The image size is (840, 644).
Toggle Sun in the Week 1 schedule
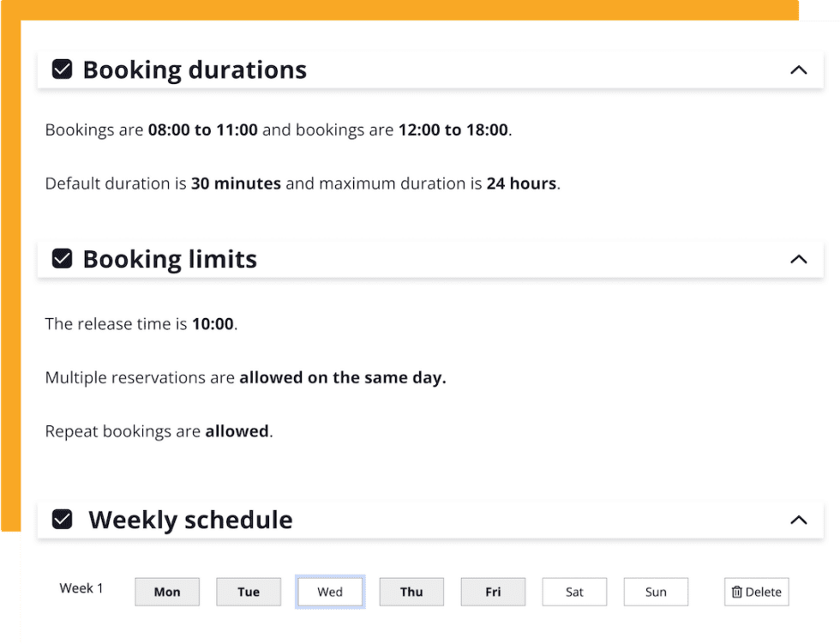click(656, 592)
